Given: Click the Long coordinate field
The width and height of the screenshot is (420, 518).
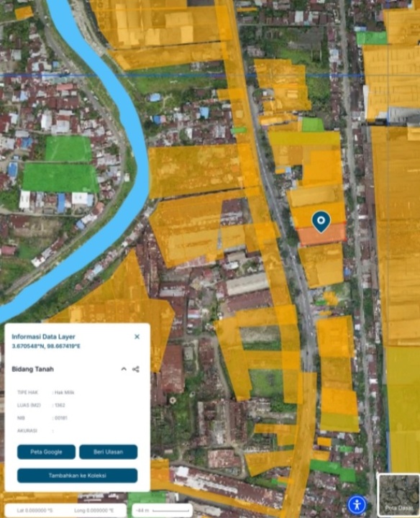Looking at the screenshot, I should [x=94, y=510].
